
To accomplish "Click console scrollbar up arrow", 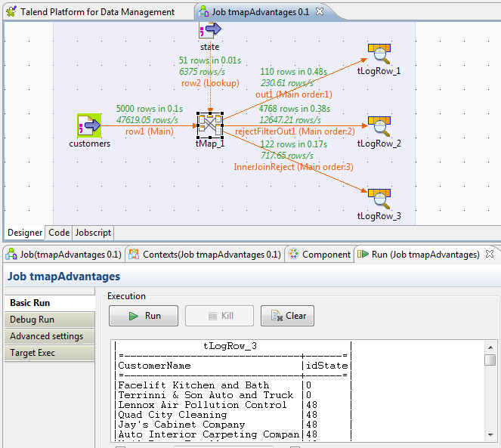I will 490,347.
